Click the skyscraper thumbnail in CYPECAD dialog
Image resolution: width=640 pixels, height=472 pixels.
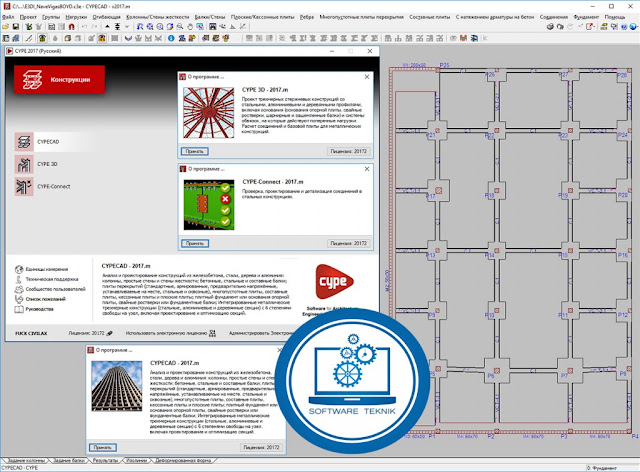point(117,386)
